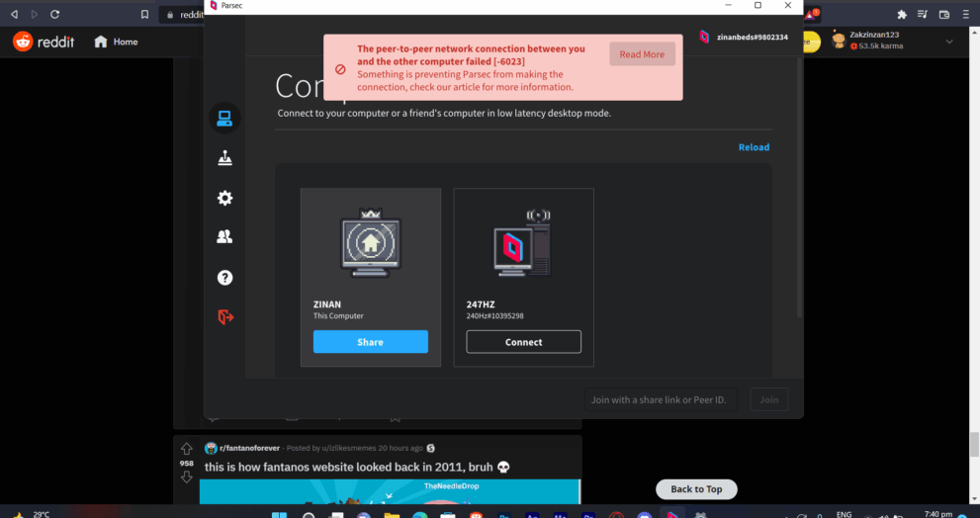
Task: Click the 53.5k karma text
Action: (x=881, y=46)
